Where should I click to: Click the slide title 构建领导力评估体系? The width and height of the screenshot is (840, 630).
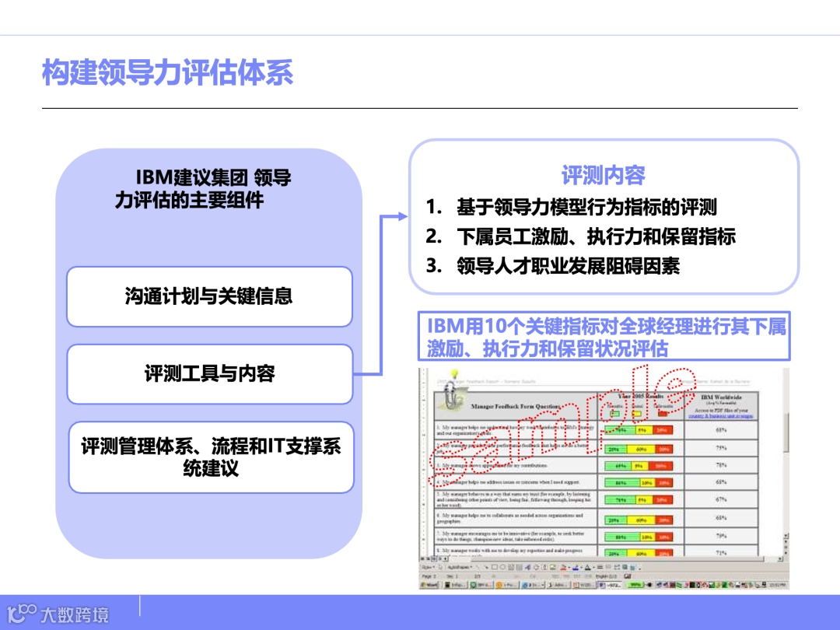click(168, 72)
